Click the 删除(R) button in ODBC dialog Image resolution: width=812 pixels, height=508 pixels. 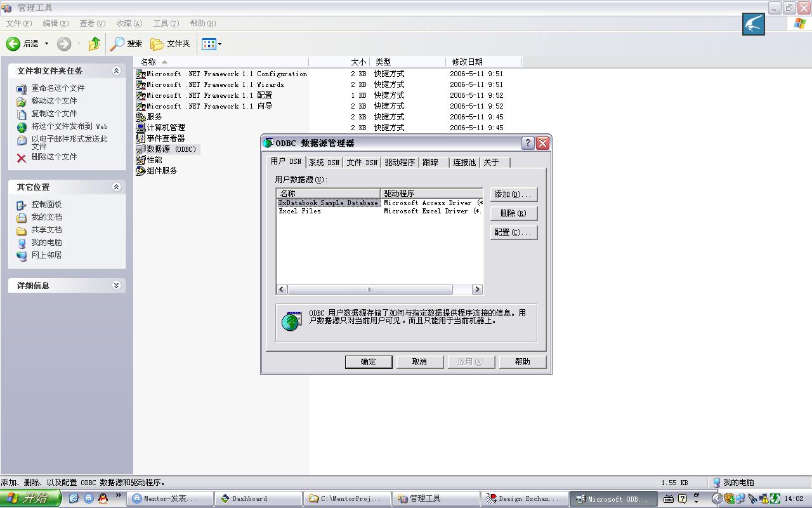click(x=514, y=213)
